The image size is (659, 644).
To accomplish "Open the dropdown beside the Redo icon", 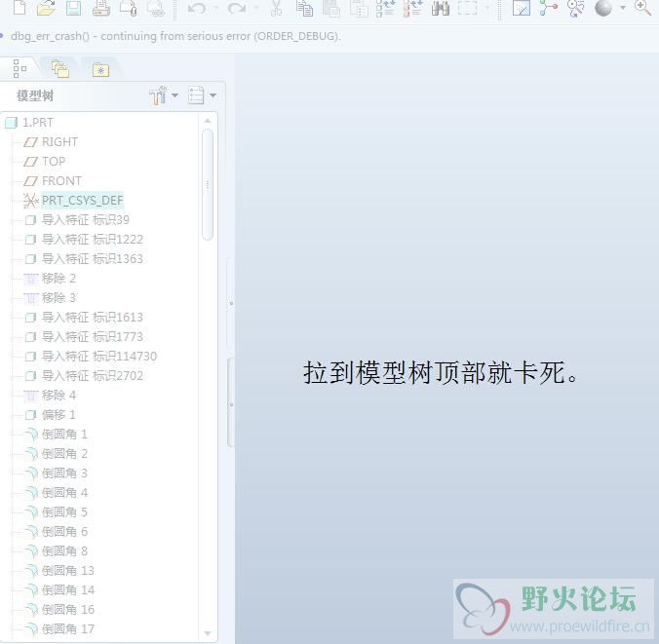I will click(x=256, y=8).
